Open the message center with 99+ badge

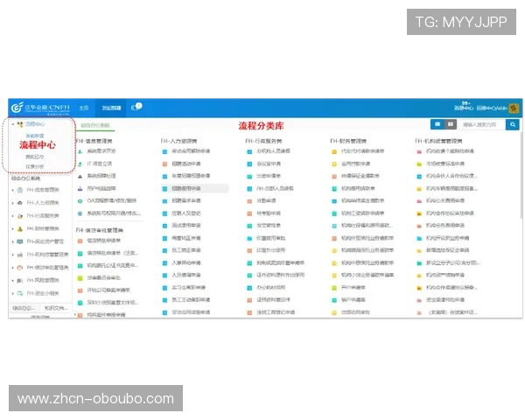464,106
